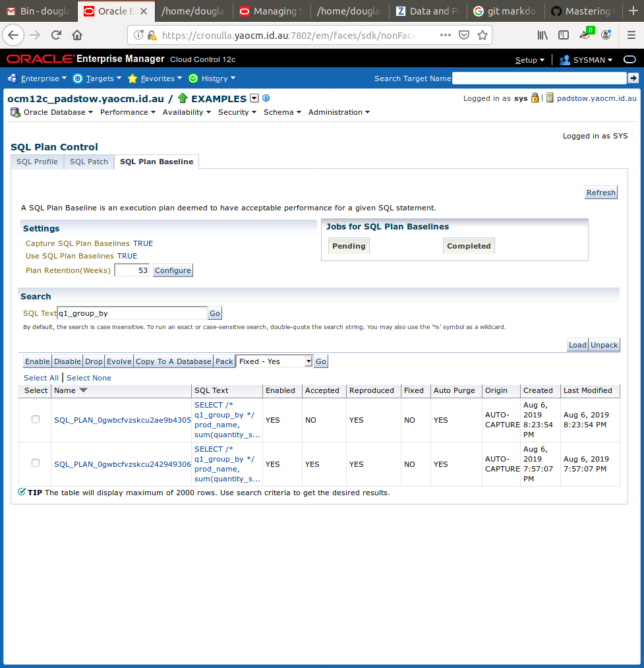Click the Select None link
Screen dimensions: 644x668
(88, 378)
